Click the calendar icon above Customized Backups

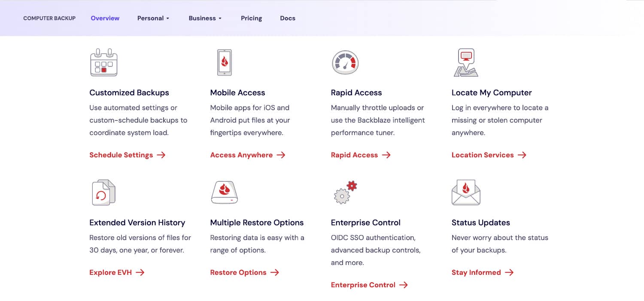coord(103,63)
